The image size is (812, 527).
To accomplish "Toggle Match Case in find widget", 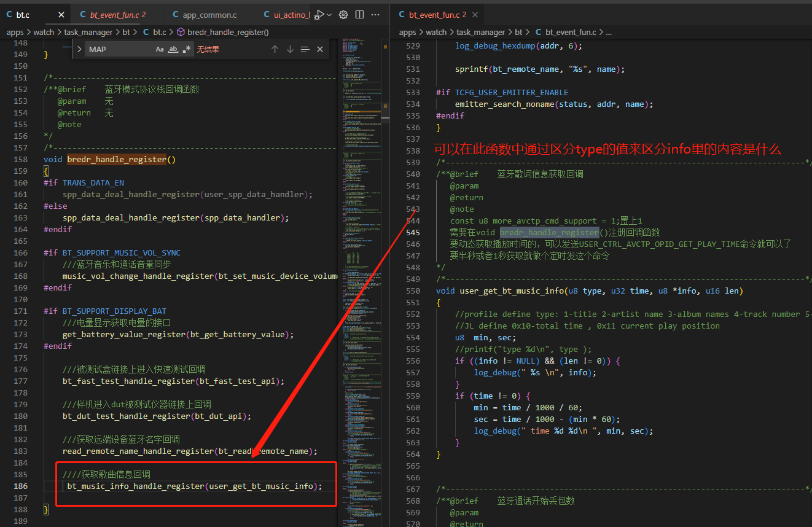I will click(160, 49).
